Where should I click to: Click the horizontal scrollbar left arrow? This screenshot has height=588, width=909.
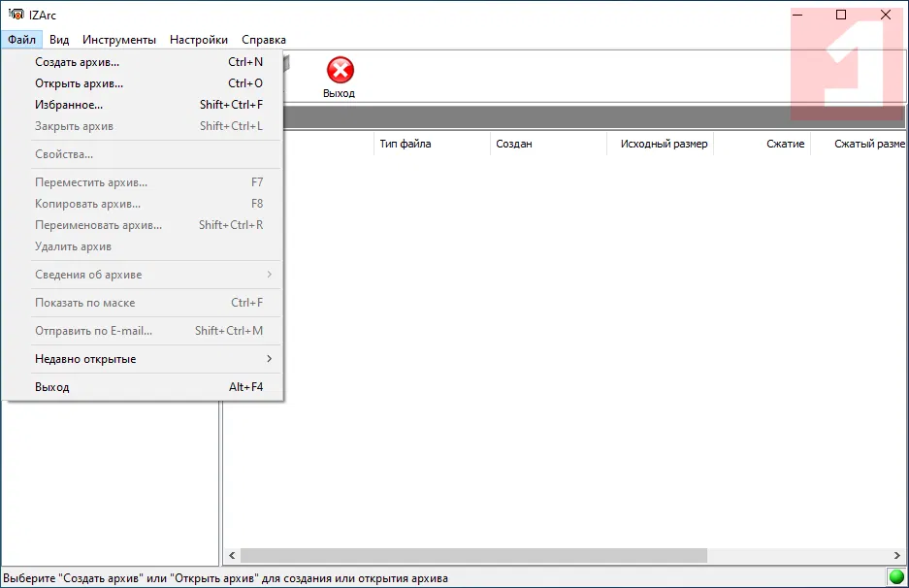[x=232, y=556]
